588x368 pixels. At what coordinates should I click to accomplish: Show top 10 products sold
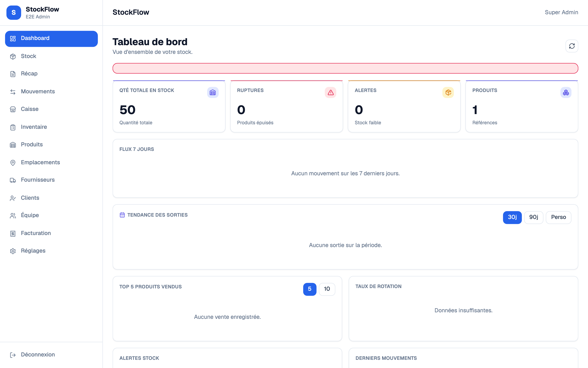(x=327, y=289)
